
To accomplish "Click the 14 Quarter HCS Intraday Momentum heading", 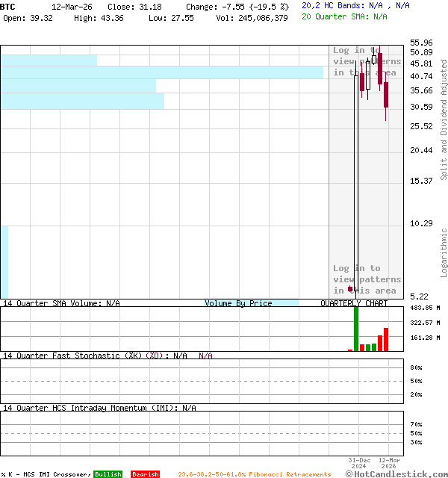I will (99, 408).
